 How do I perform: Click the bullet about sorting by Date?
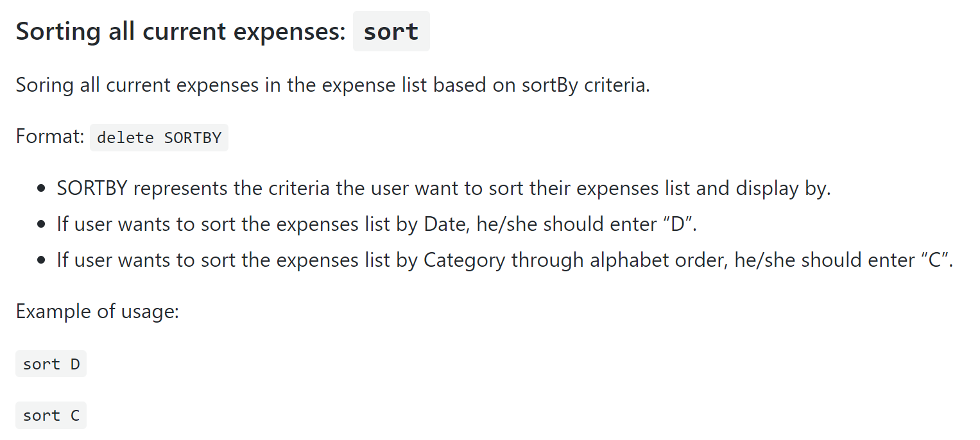pos(377,224)
